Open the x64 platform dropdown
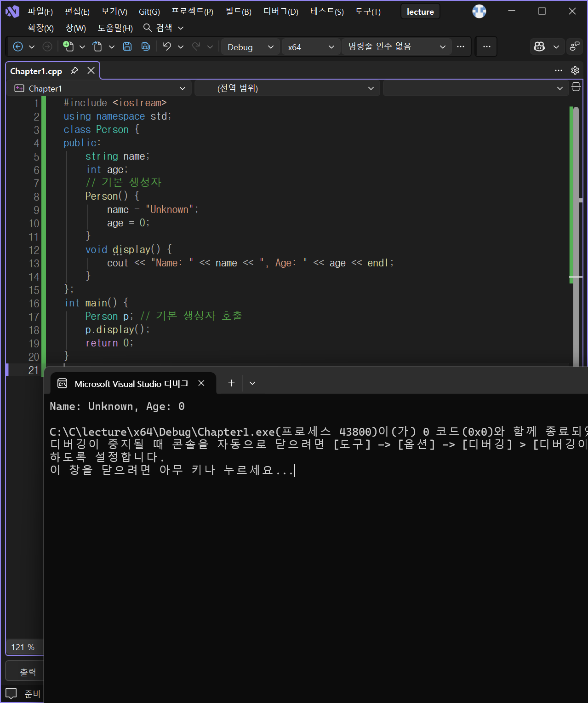Image resolution: width=588 pixels, height=703 pixels. 311,47
